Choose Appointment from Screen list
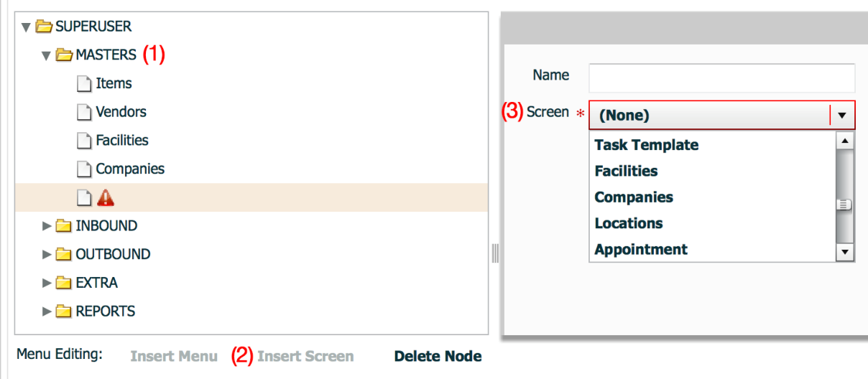Viewport: 868px width, 379px height. pos(713,249)
